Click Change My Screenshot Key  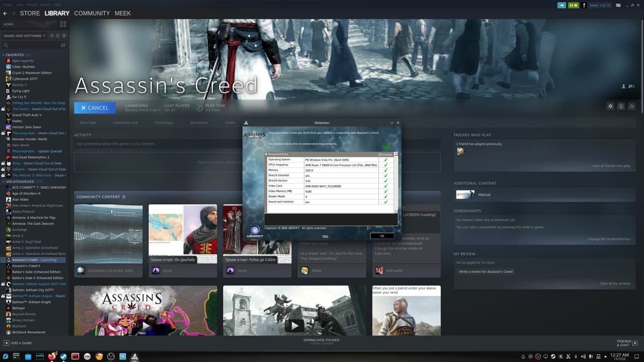(609, 239)
